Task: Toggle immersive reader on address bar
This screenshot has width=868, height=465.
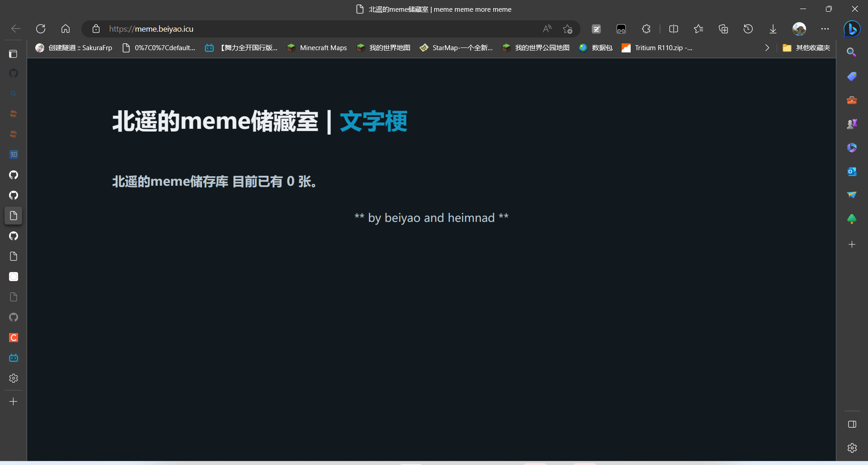Action: click(x=547, y=28)
